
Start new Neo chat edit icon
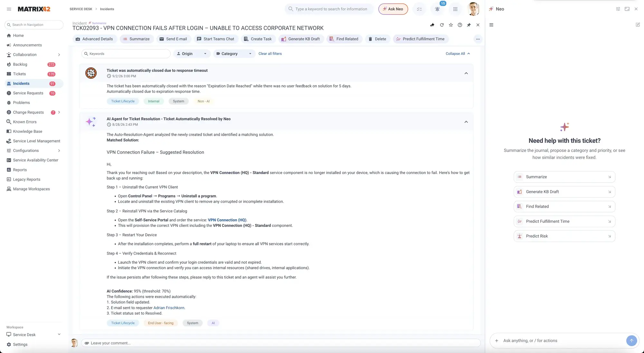coord(638,25)
